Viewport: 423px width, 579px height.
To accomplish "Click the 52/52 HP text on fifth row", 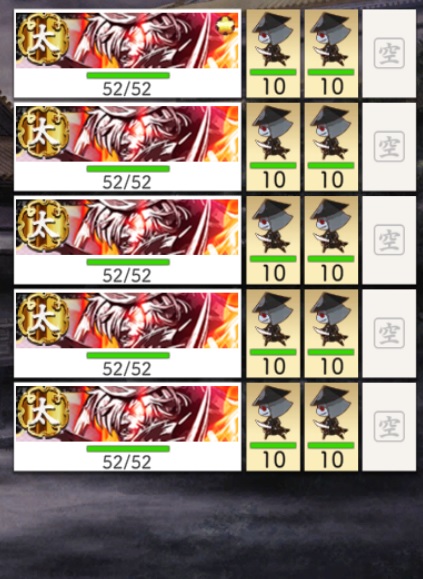I will click(127, 462).
